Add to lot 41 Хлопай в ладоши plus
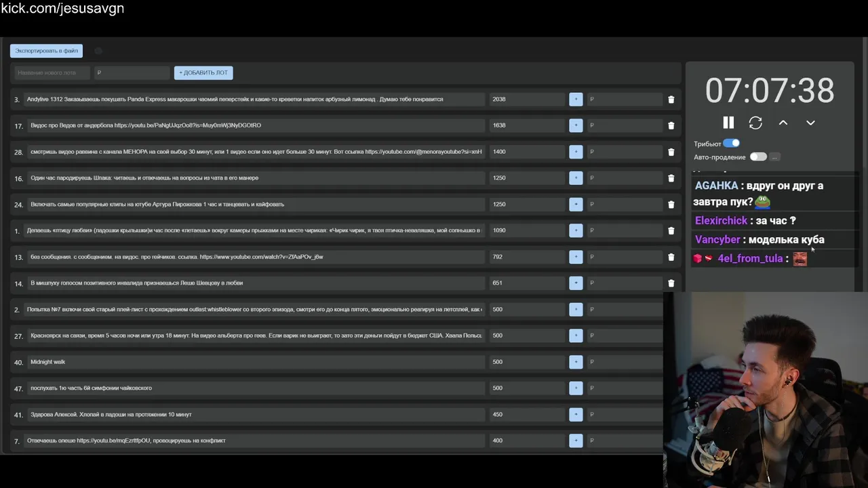This screenshot has width=868, height=488. 576,414
